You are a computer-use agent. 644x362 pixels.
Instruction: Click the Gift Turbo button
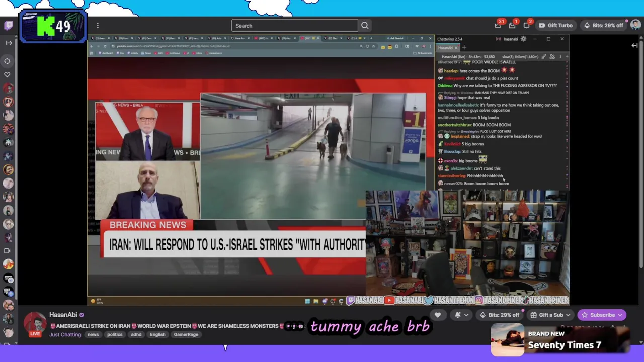click(x=556, y=26)
